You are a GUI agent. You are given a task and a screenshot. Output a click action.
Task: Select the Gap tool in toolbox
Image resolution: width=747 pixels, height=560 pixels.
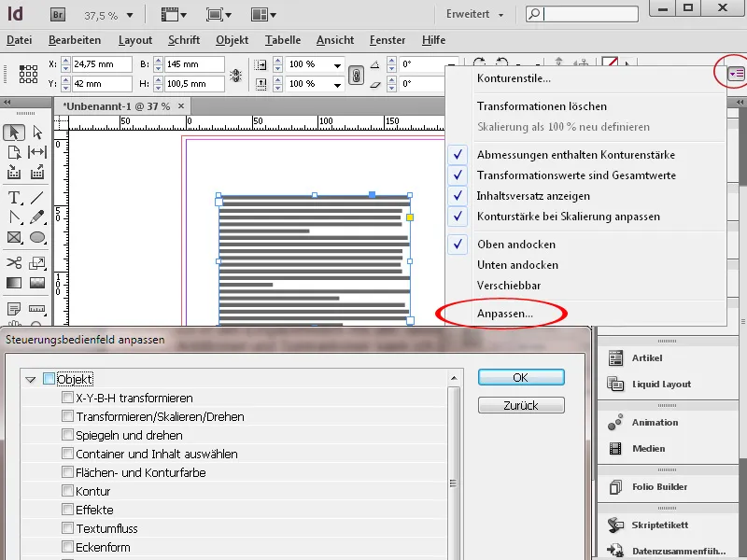37,152
